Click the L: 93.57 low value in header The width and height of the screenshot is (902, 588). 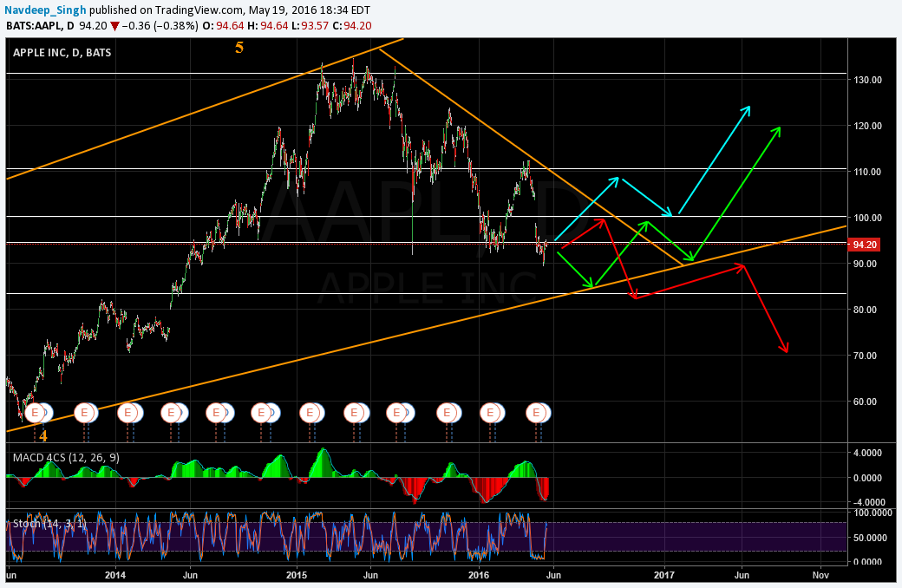(x=310, y=26)
